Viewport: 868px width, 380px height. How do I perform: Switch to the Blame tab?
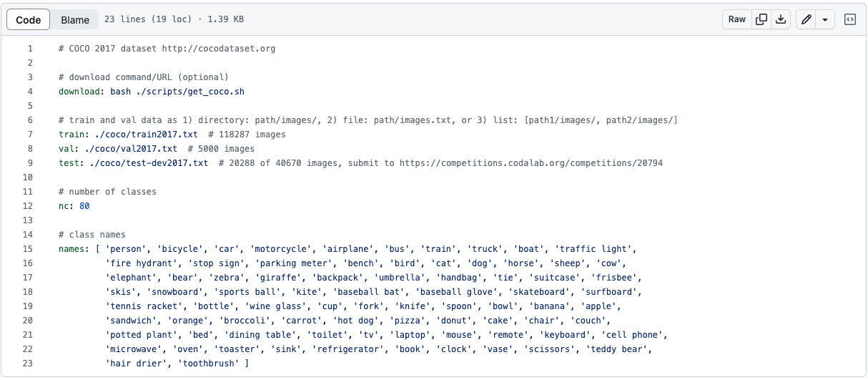point(75,19)
